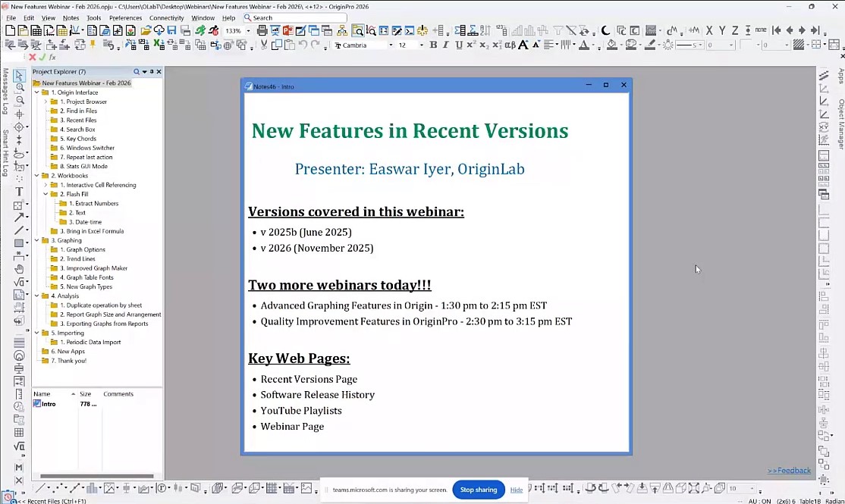The image size is (845, 504).
Task: Open the font color A dropdown
Action: 592,45
